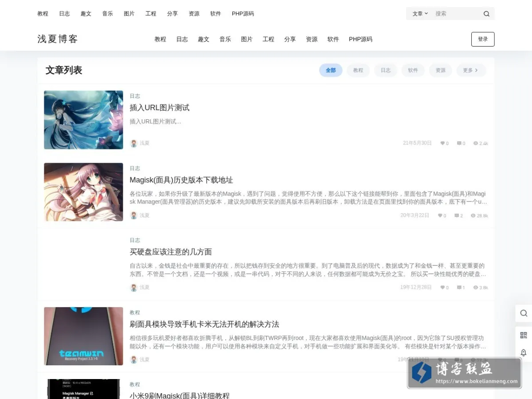
Task: Click the search magnifier icon in the top bar
Action: tap(486, 14)
